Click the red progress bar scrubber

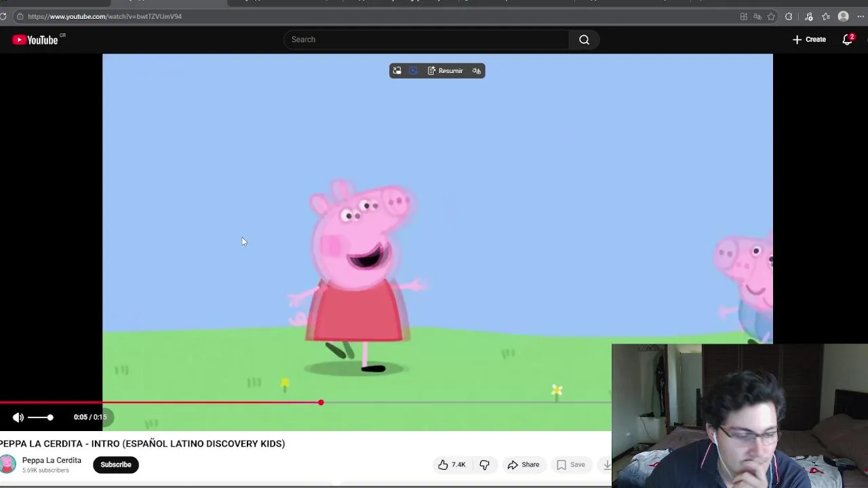pos(321,403)
